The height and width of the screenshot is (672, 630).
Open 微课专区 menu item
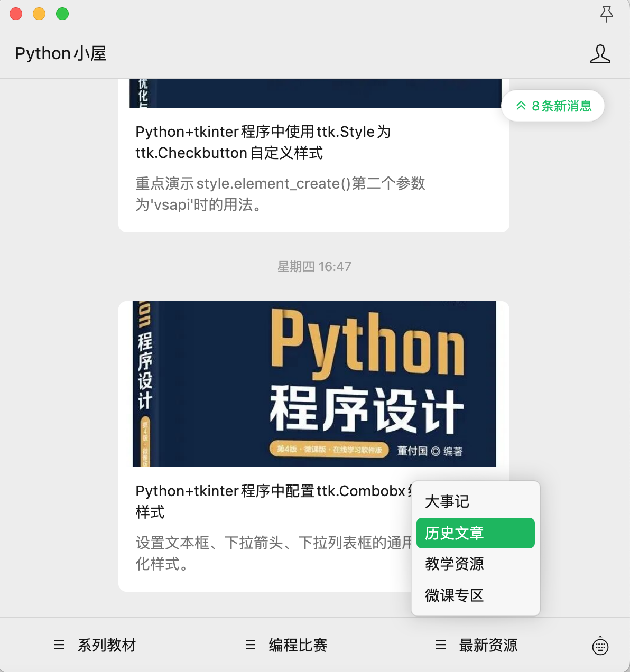(x=476, y=595)
